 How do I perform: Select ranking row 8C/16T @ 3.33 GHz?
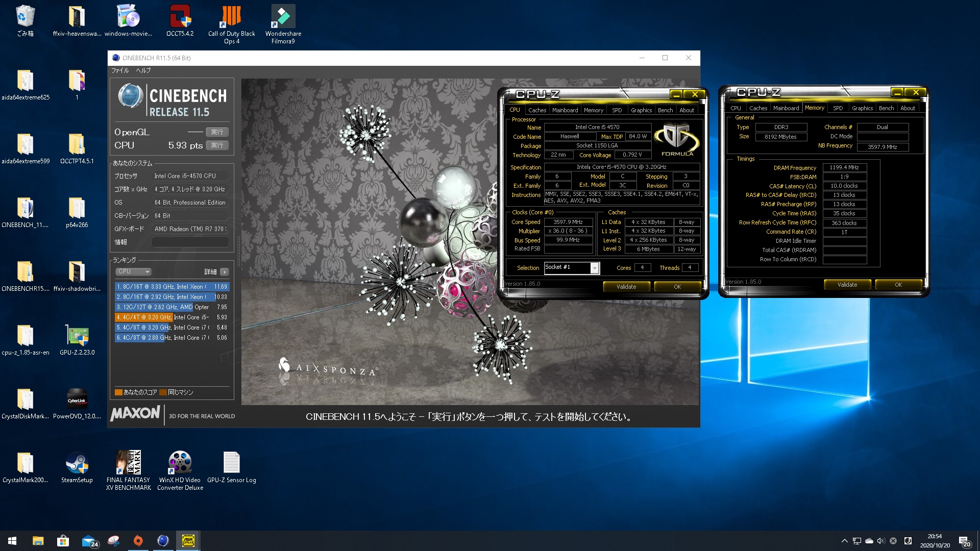[172, 287]
